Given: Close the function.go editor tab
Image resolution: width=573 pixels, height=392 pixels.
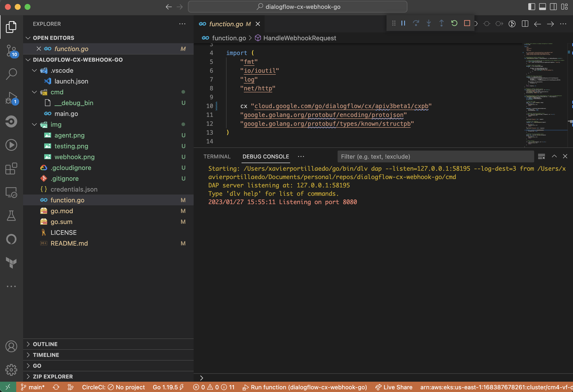Looking at the screenshot, I should [258, 24].
